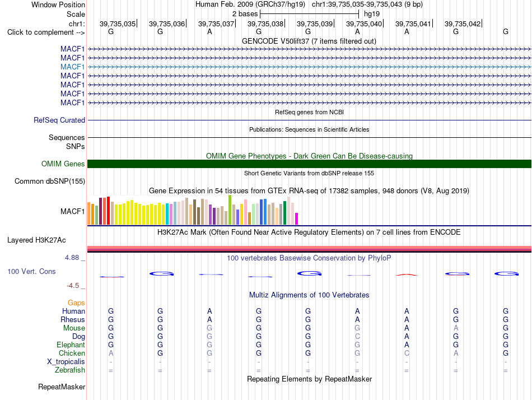
Task: Open the RefSeq Curated track label
Action: tap(59, 120)
